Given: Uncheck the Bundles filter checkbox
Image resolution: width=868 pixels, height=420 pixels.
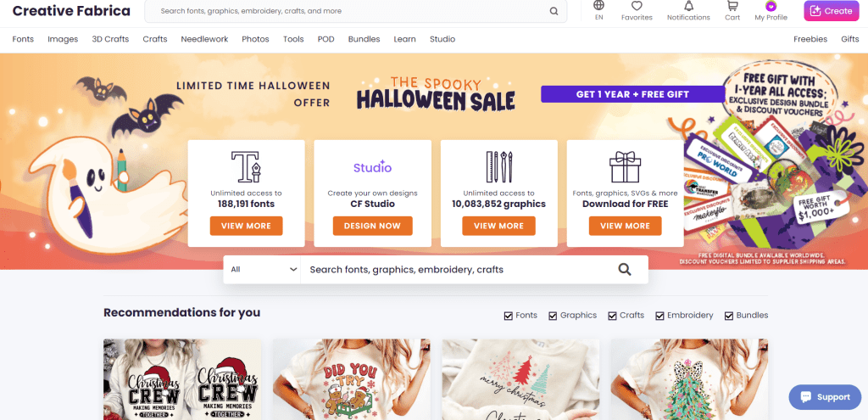Looking at the screenshot, I should (728, 316).
